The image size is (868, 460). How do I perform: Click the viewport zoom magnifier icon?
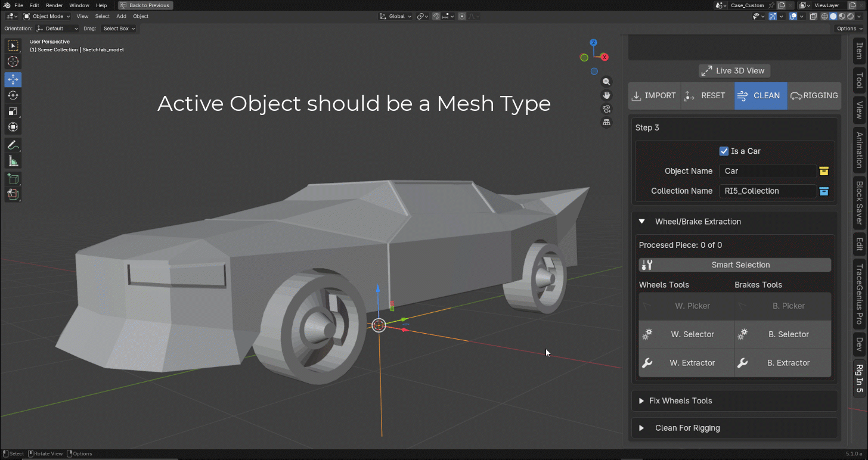(606, 82)
